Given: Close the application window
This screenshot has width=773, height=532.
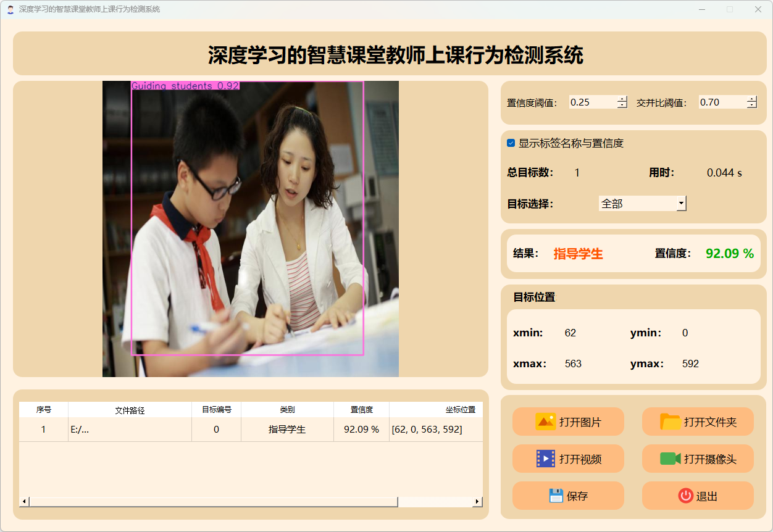Looking at the screenshot, I should (758, 9).
